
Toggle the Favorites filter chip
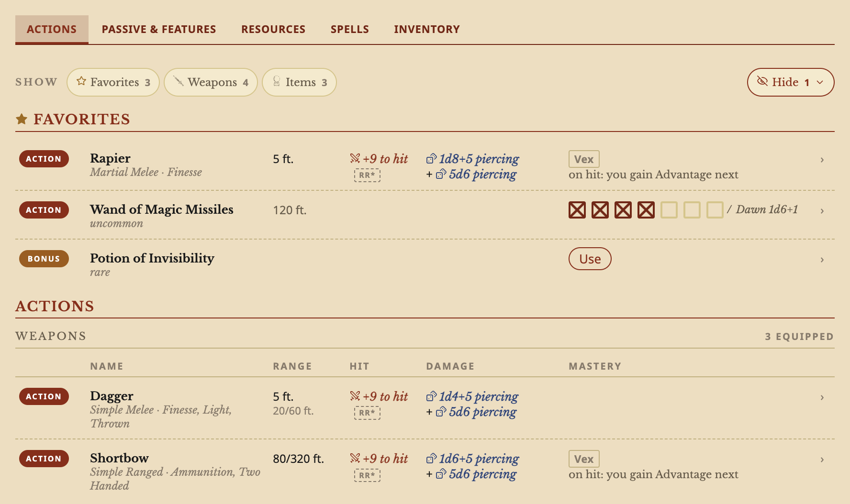(113, 82)
